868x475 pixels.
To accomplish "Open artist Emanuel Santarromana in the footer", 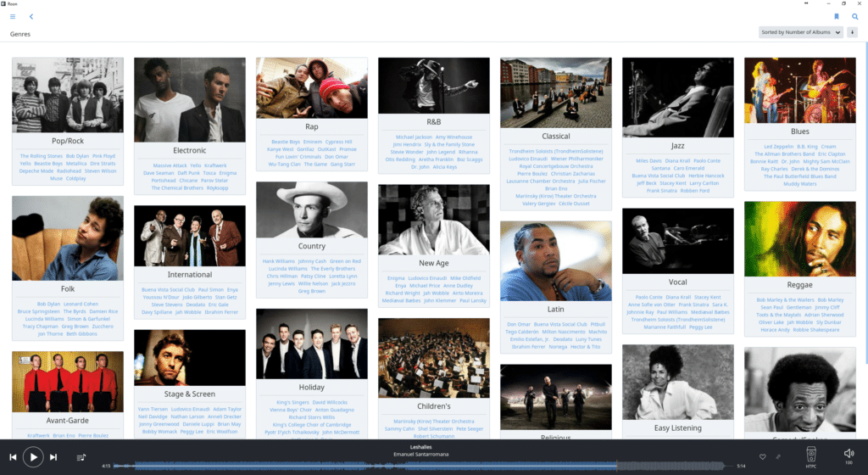I will pos(420,454).
